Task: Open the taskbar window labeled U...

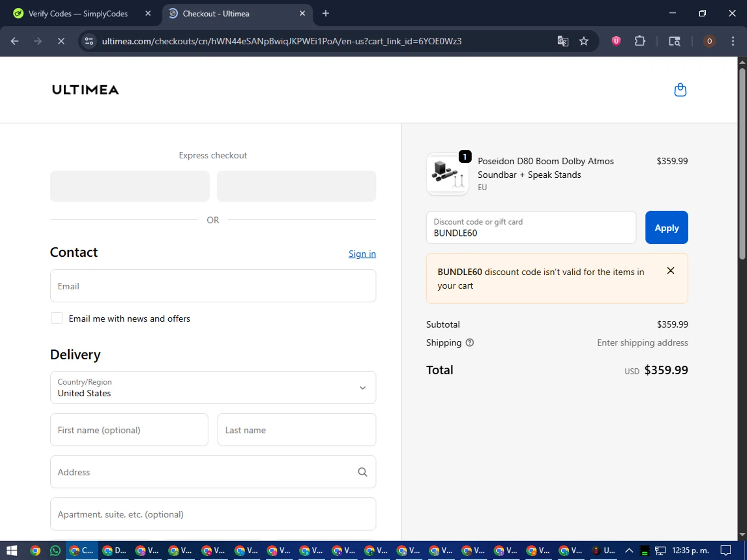Action: pyautogui.click(x=604, y=551)
